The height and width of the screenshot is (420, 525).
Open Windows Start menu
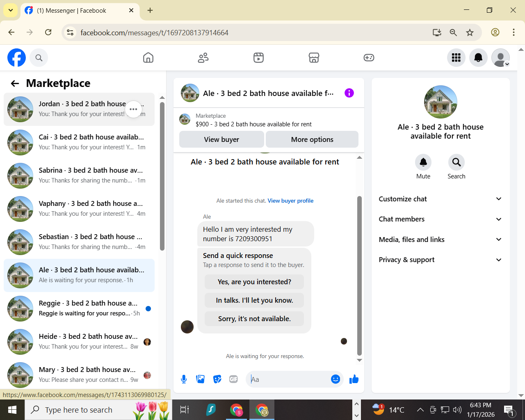pyautogui.click(x=12, y=410)
